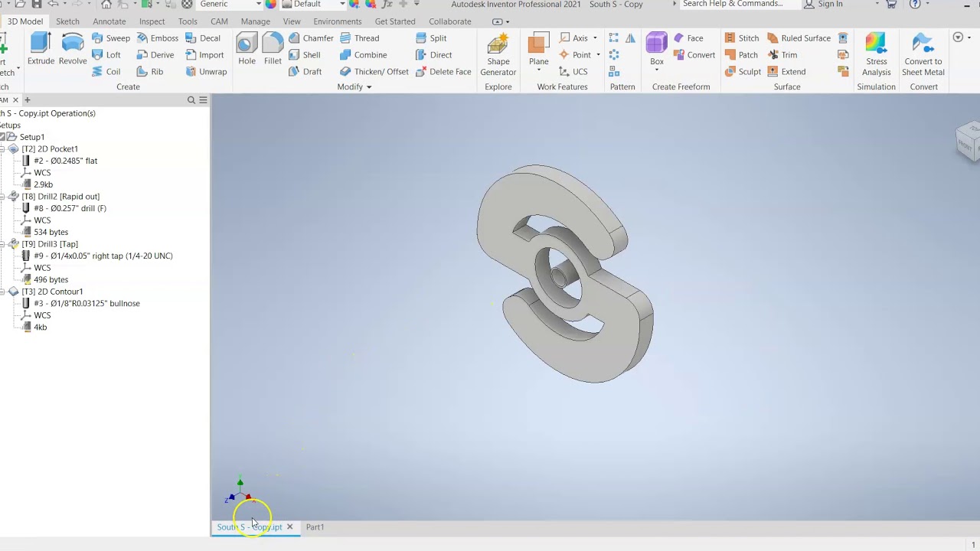Open the Annotate ribbon tab

[109, 21]
